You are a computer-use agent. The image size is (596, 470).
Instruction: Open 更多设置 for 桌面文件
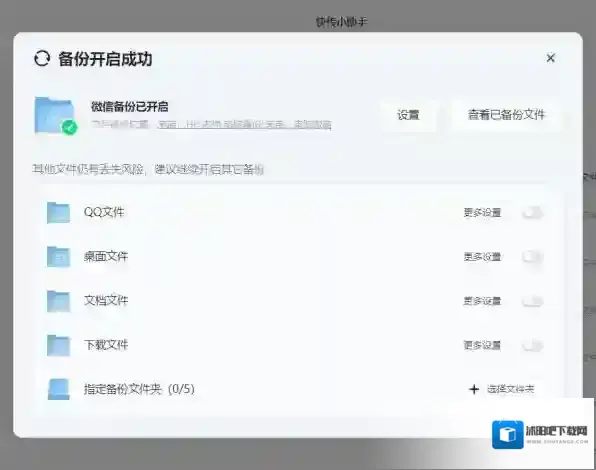[x=482, y=257]
